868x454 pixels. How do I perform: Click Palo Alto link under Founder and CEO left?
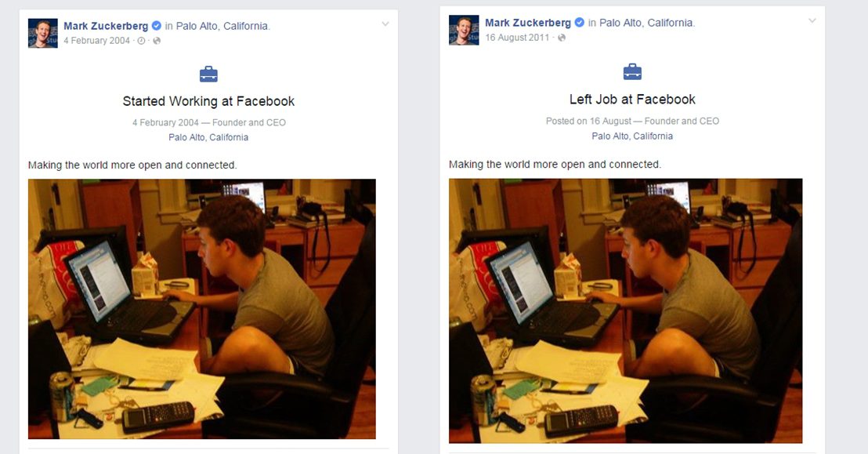tap(208, 137)
